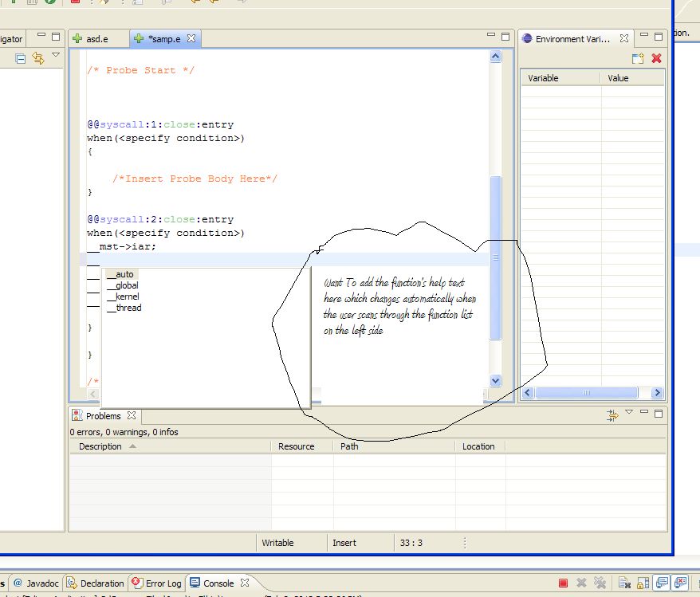Choose __auto from the completion list
The image size is (700, 597).
click(x=120, y=274)
